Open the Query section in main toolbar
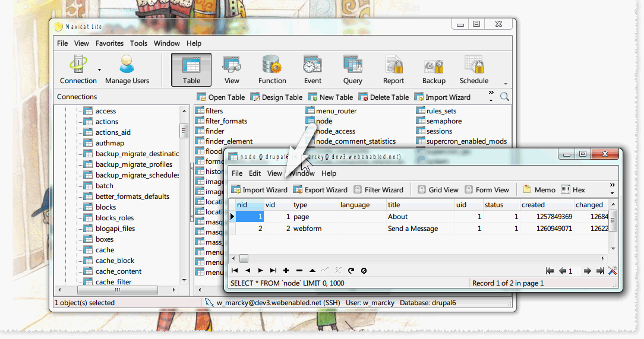The width and height of the screenshot is (644, 339). [x=352, y=69]
